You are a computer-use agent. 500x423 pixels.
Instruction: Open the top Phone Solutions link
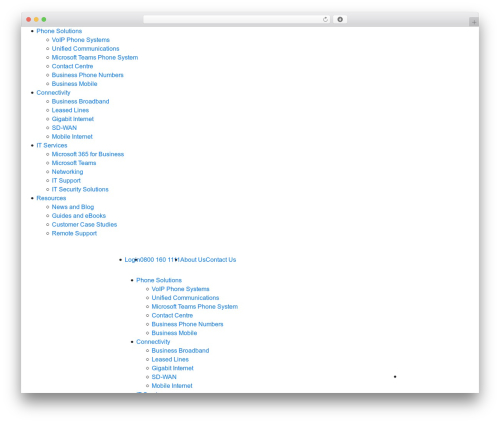pyautogui.click(x=59, y=31)
